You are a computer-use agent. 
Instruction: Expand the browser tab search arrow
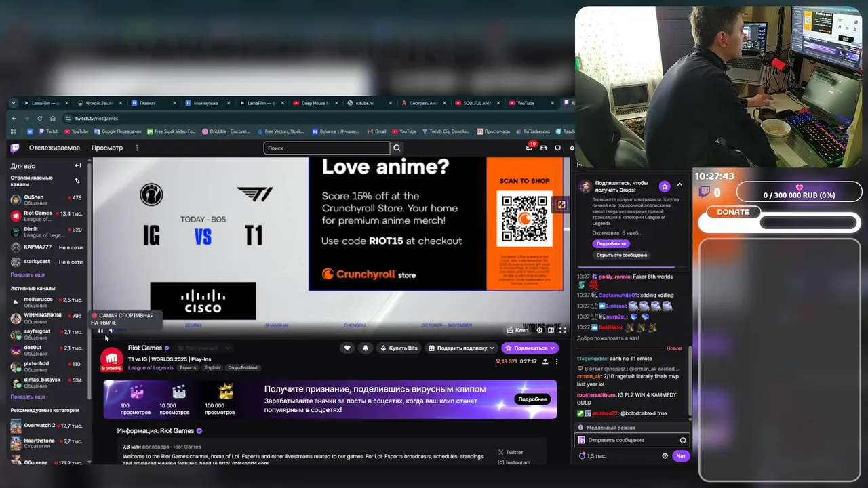14,103
